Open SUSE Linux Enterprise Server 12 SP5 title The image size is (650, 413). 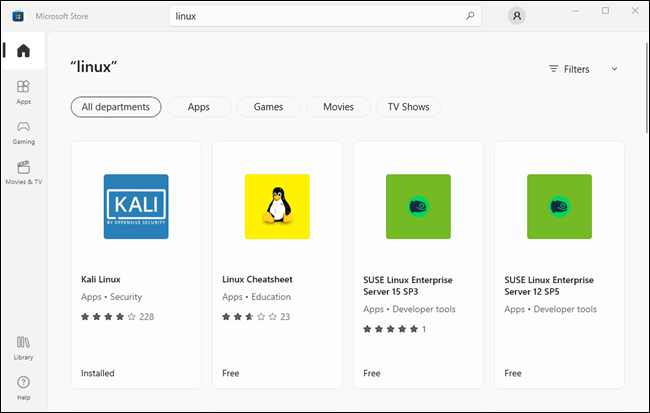tap(548, 286)
